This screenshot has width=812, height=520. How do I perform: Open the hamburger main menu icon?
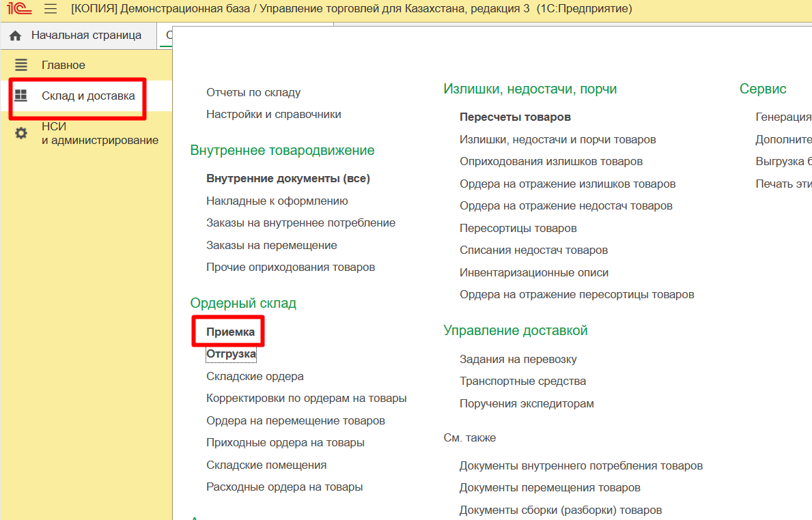(51, 9)
